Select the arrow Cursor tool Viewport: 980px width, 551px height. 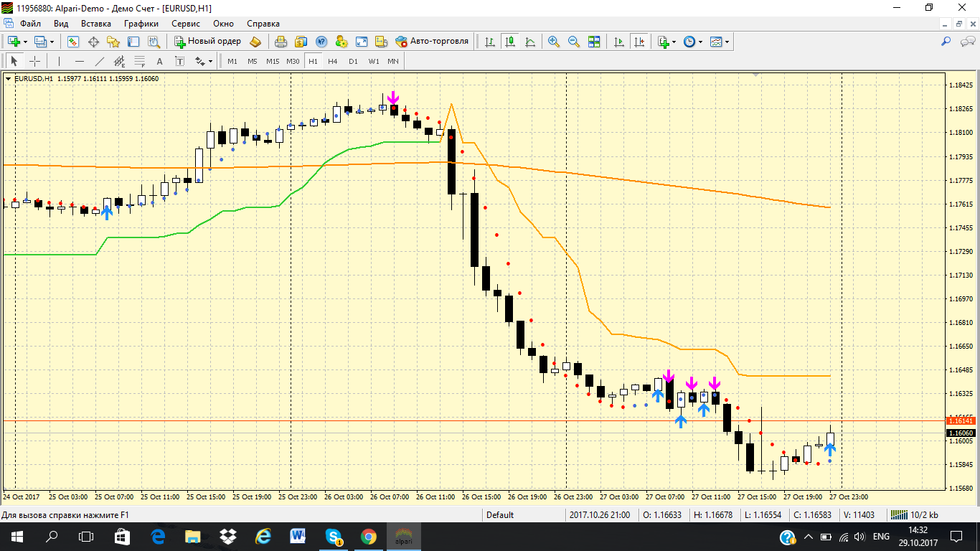[14, 61]
